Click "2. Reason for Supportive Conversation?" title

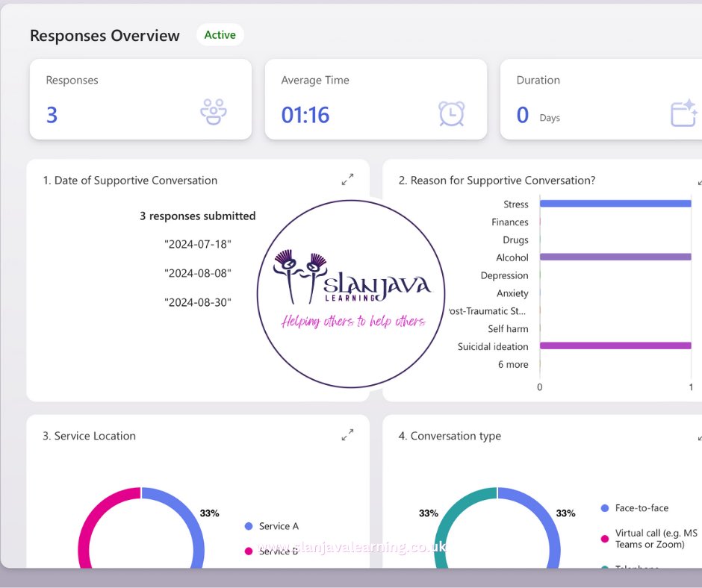click(497, 181)
